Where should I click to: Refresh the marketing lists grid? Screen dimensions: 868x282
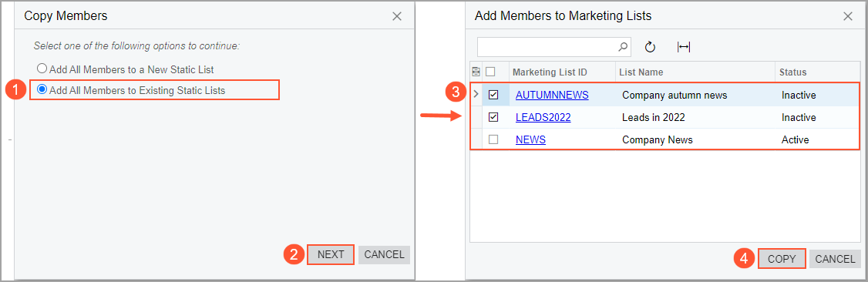[x=651, y=47]
